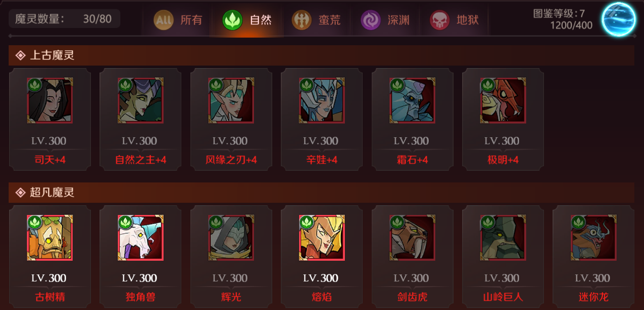644x310 pixels.
Task: Switch to the 蛮荒 faction tab
Action: click(316, 20)
